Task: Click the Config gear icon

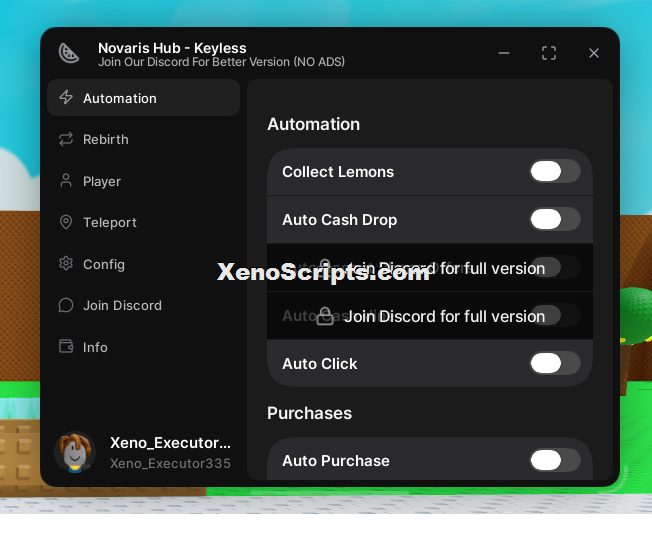Action: (66, 263)
